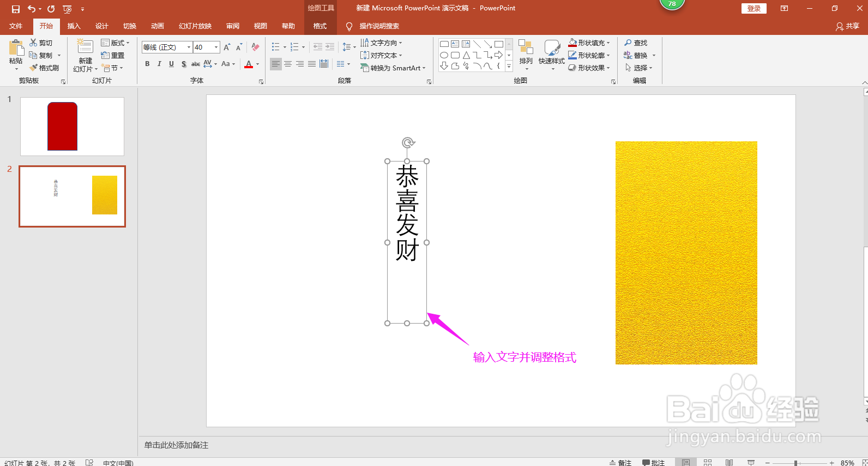Screen dimensions: 868x466
Task: Select the text box shape icon
Action: 455,44
